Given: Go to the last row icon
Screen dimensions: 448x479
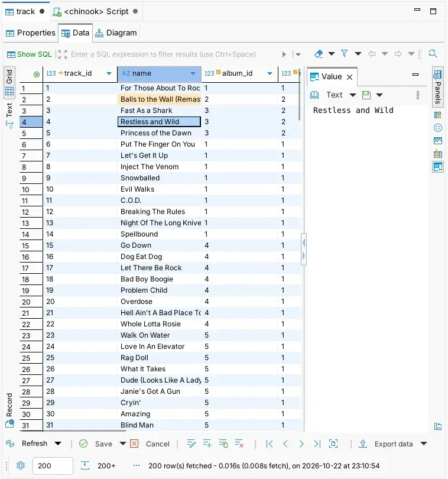Looking at the screenshot, I should coord(317,444).
